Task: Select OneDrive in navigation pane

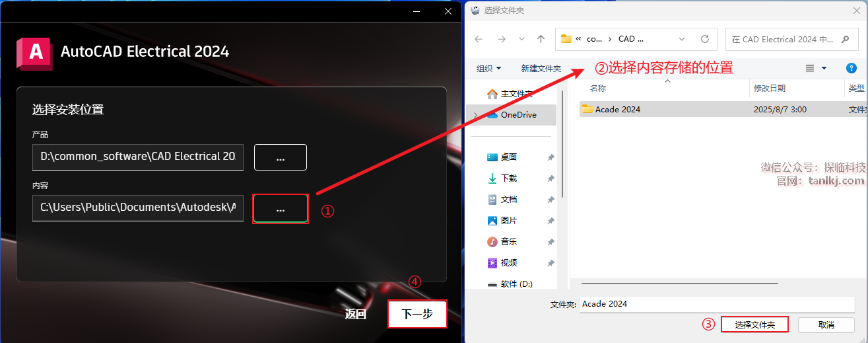Action: pyautogui.click(x=519, y=114)
